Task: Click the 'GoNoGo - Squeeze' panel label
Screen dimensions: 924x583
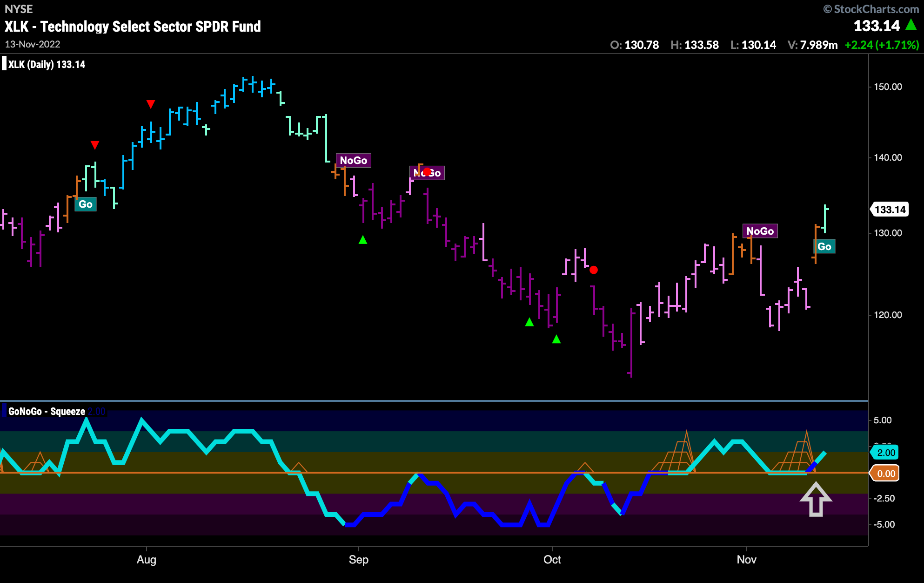Action: pos(47,411)
